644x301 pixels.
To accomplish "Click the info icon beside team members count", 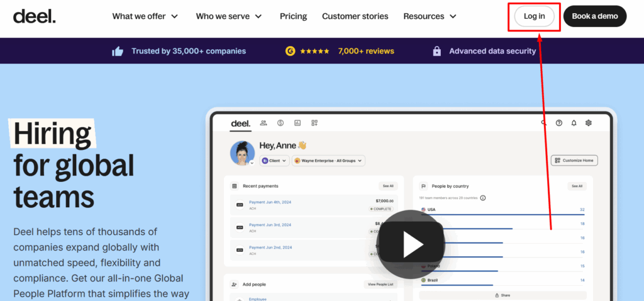I will click(483, 198).
